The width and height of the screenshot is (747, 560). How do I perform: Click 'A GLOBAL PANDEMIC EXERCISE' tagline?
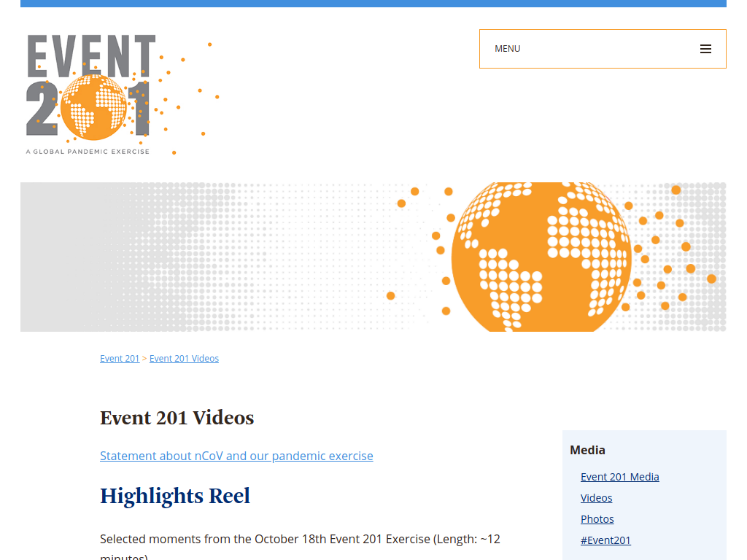88,152
